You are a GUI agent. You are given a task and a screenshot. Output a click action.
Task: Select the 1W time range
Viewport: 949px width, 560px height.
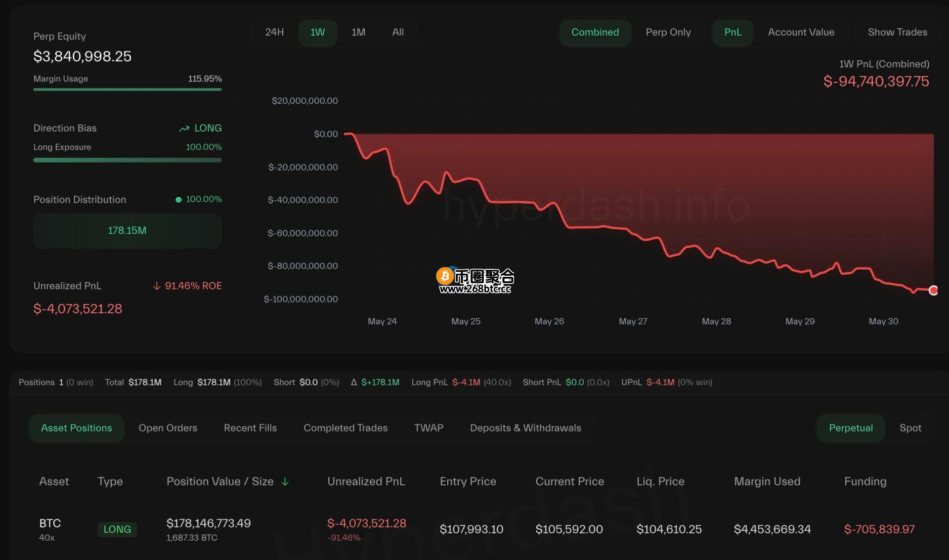pos(317,32)
